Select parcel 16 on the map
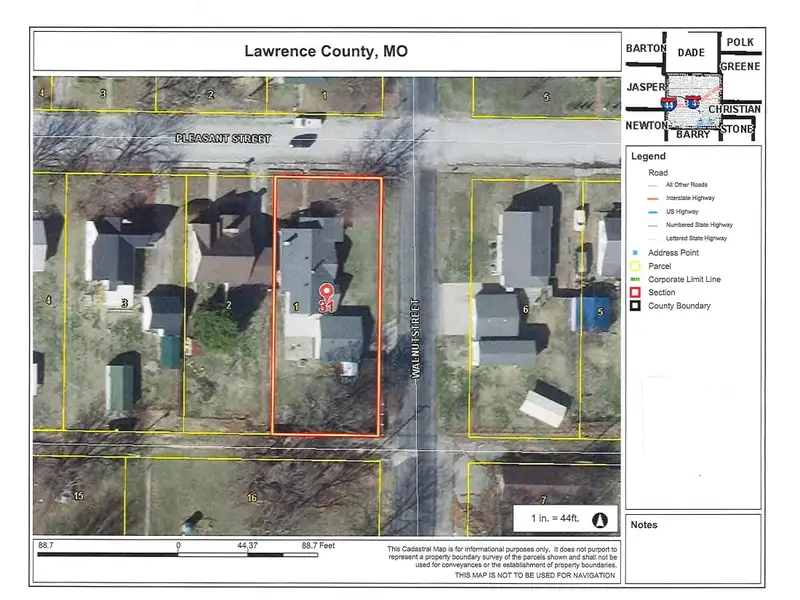The image size is (800, 600). click(251, 497)
